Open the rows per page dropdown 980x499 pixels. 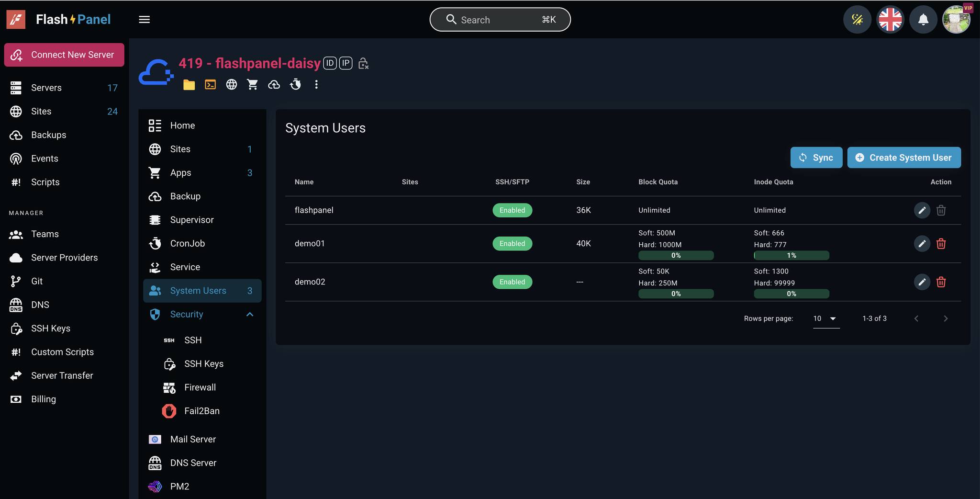(826, 318)
